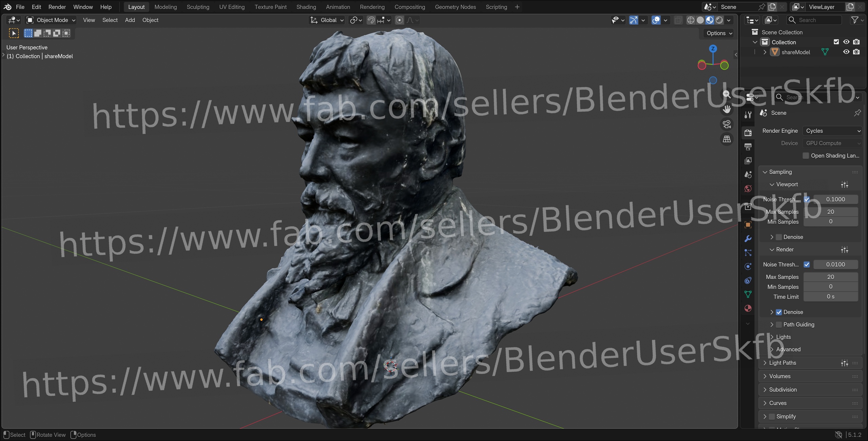Uncheck Collection exclude-from-view-layer checkbox

[x=836, y=42]
